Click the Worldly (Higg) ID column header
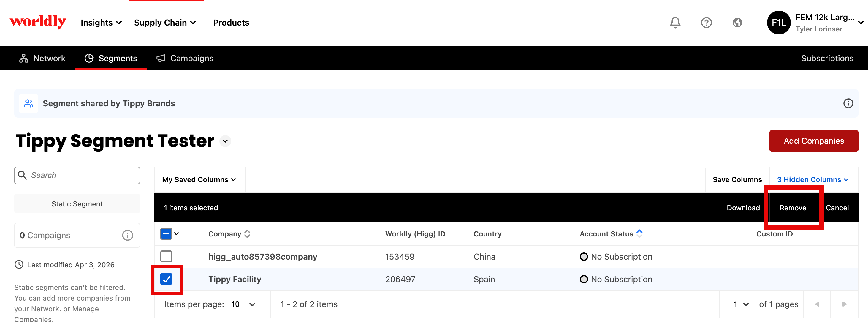This screenshot has width=868, height=322. (415, 234)
